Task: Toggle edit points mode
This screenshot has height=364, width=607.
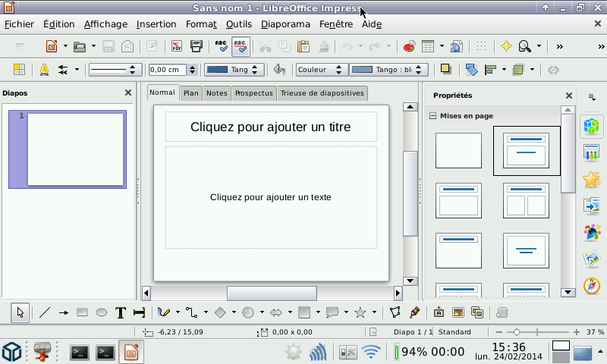Action: 395,312
